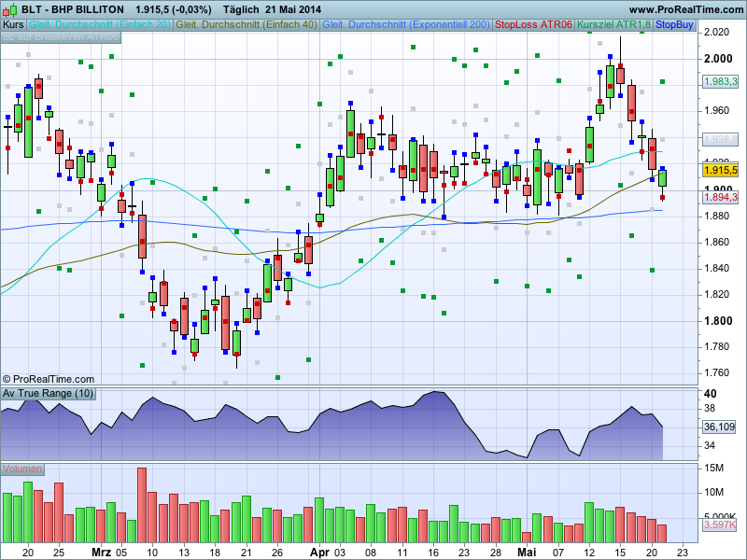Click the 10M volume axis label
This screenshot has height=560, width=747.
pyautogui.click(x=713, y=492)
